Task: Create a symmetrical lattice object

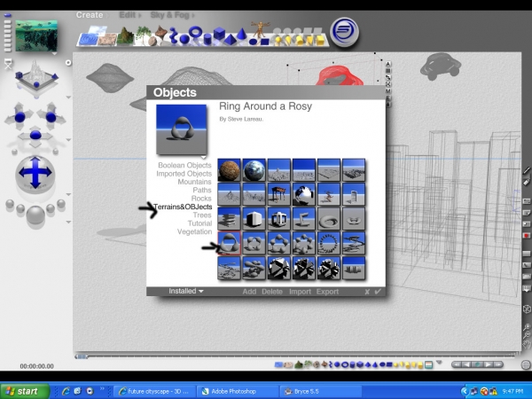Action: [x=161, y=34]
